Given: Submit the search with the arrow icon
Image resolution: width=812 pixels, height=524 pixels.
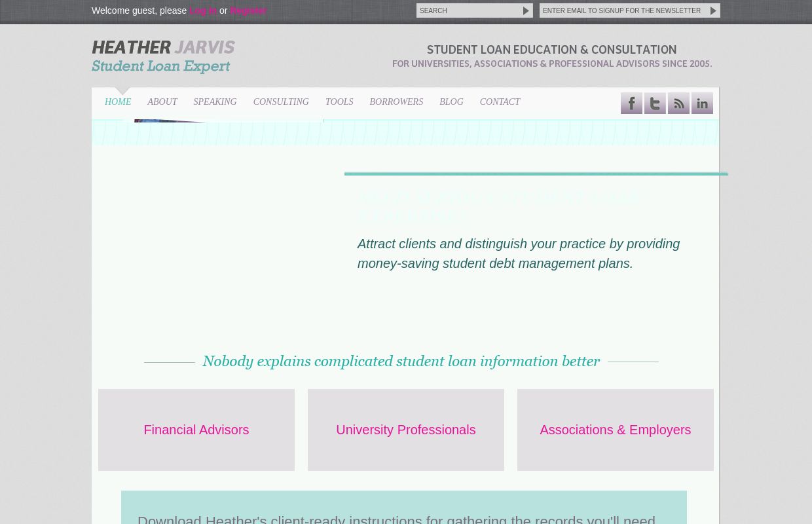Looking at the screenshot, I should point(526,10).
